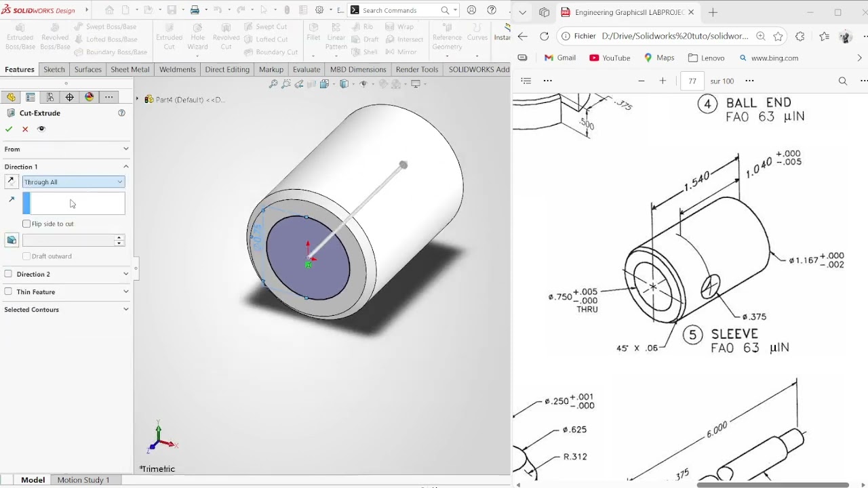Image resolution: width=868 pixels, height=488 pixels.
Task: Click the PDF page number field
Action: [x=692, y=81]
